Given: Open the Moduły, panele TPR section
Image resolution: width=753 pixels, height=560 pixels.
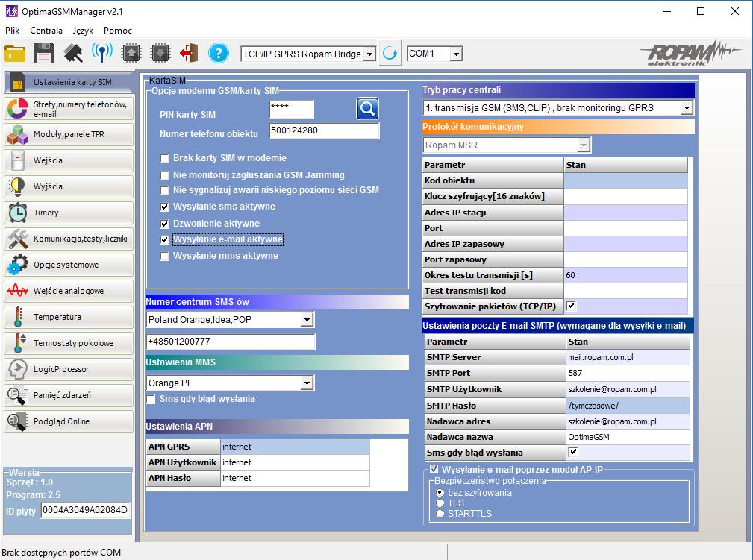Looking at the screenshot, I should [69, 134].
